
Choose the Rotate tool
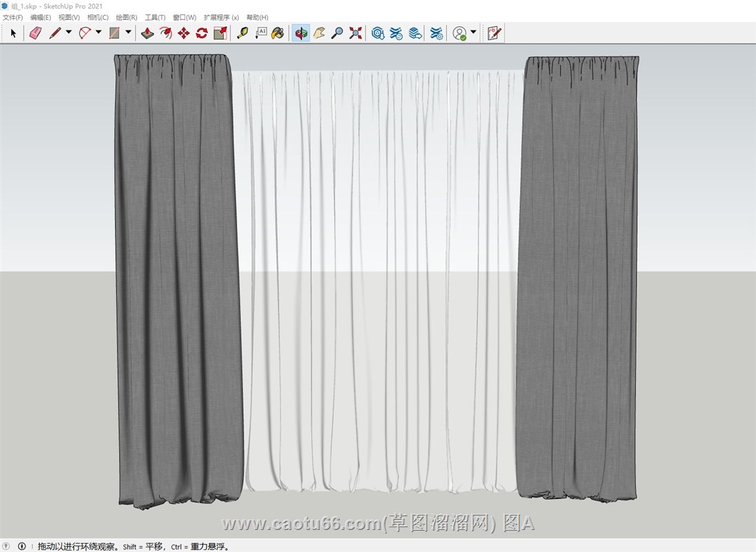click(202, 32)
